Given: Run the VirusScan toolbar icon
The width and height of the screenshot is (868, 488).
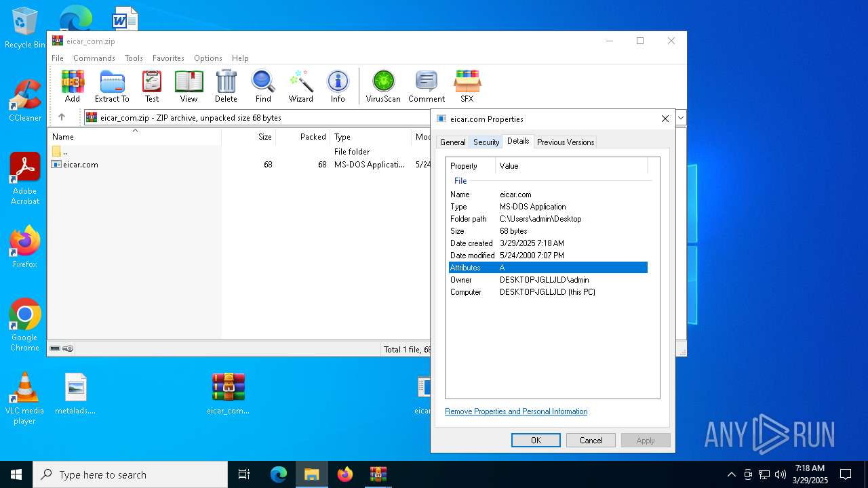Looking at the screenshot, I should click(x=383, y=86).
